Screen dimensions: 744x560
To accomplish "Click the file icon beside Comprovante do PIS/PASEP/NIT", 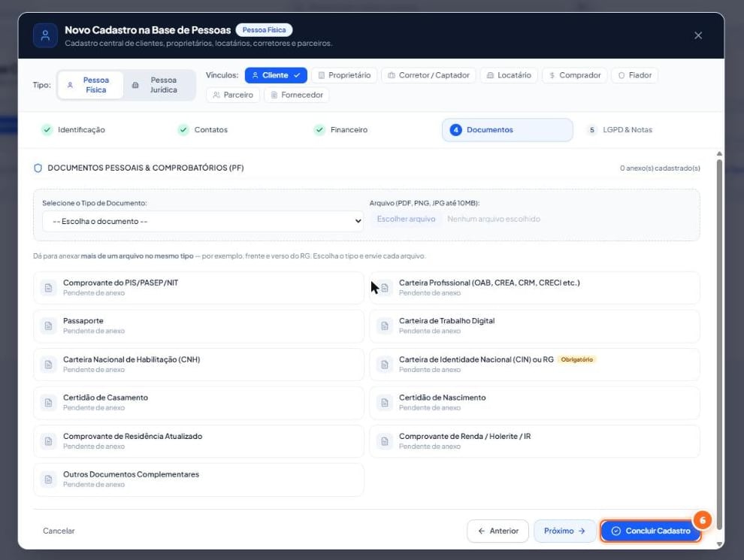I will (48, 288).
